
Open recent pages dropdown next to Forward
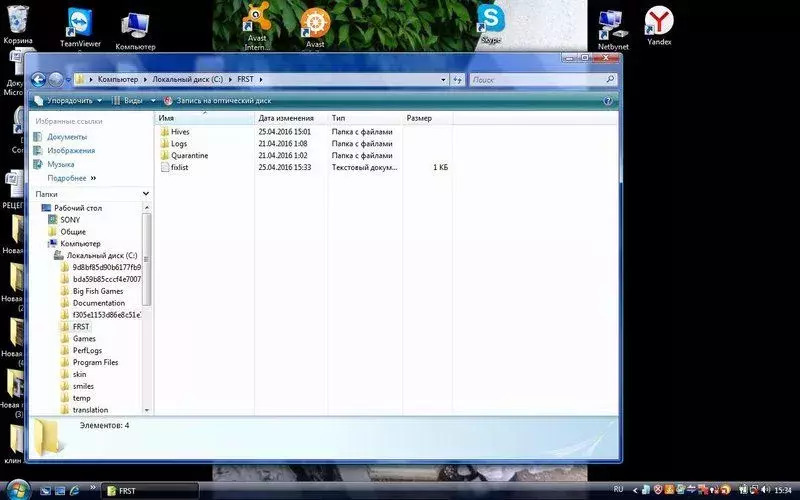68,80
